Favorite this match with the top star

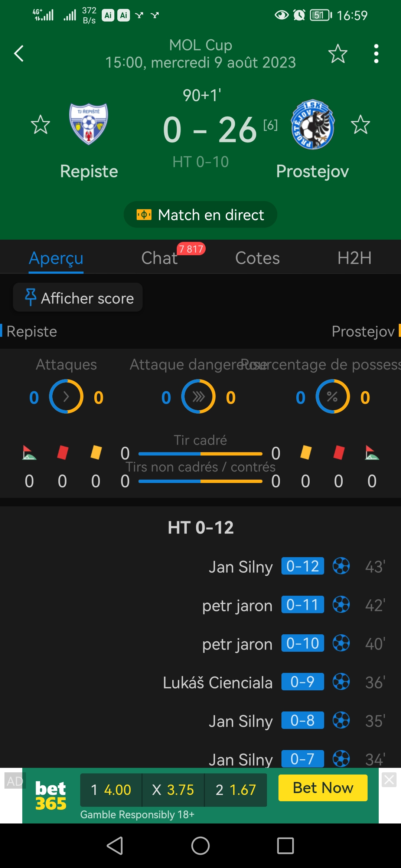(x=338, y=53)
